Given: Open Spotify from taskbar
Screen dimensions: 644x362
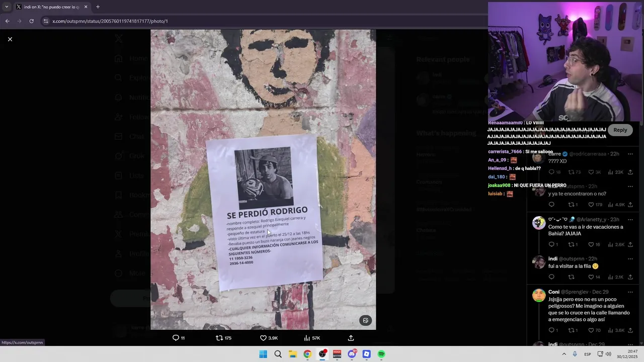Looking at the screenshot, I should click(381, 354).
